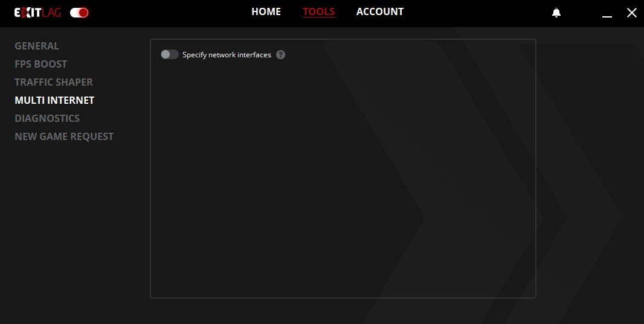Image resolution: width=644 pixels, height=324 pixels.
Task: Open the notifications bell
Action: (x=556, y=13)
